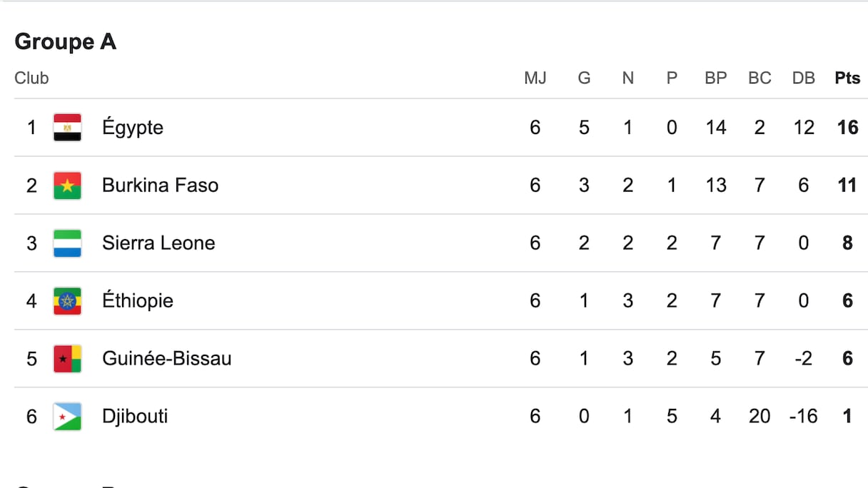
Task: Open the Djibouti team page
Action: click(135, 417)
